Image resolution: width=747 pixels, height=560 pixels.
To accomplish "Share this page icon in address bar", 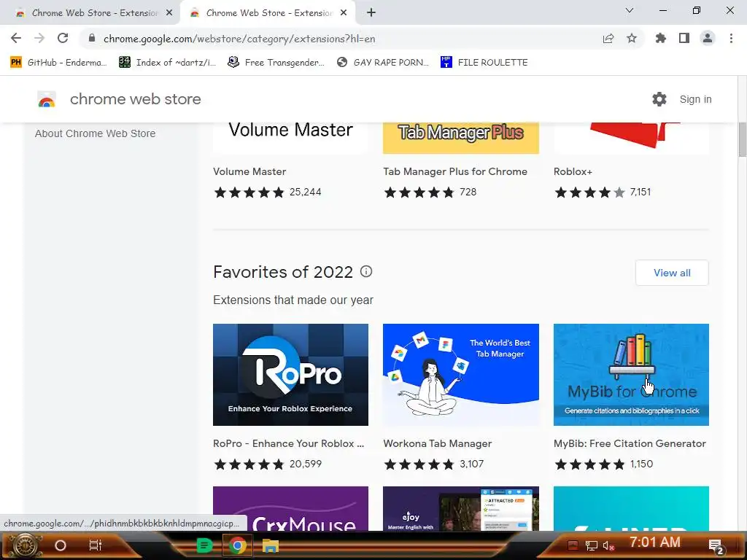I will (x=608, y=39).
